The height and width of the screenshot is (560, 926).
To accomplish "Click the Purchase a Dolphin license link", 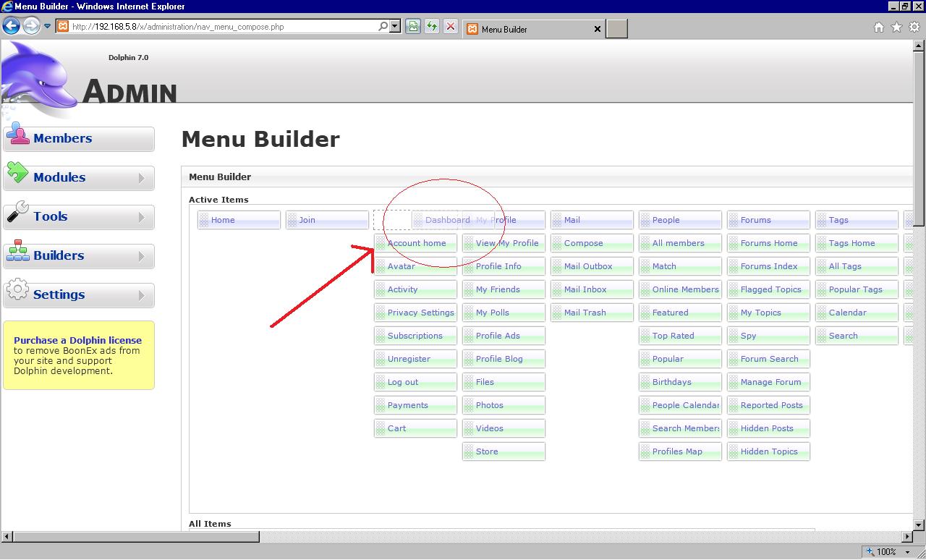I will click(x=77, y=340).
